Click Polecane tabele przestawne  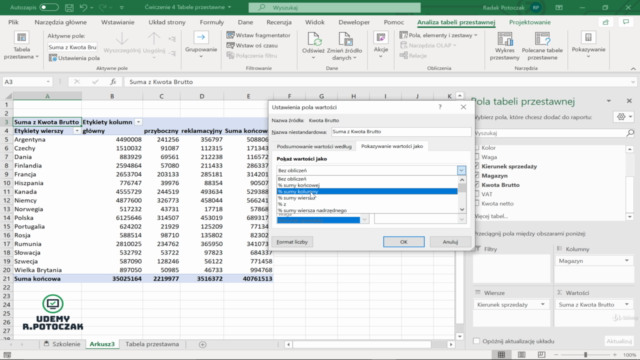tap(542, 46)
